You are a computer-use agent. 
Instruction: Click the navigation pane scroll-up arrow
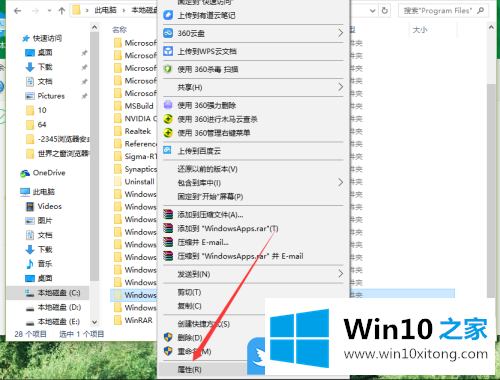(x=95, y=27)
